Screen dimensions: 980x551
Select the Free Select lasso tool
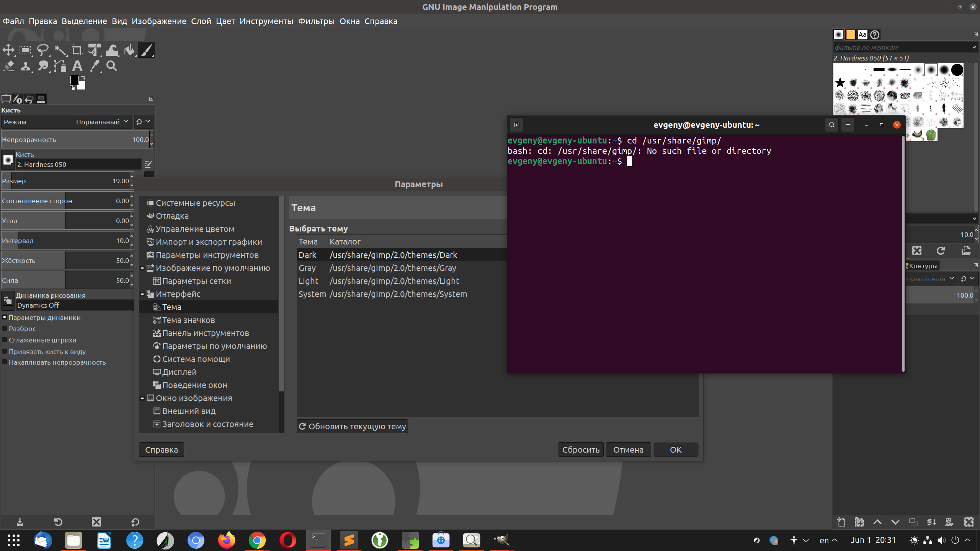click(43, 50)
